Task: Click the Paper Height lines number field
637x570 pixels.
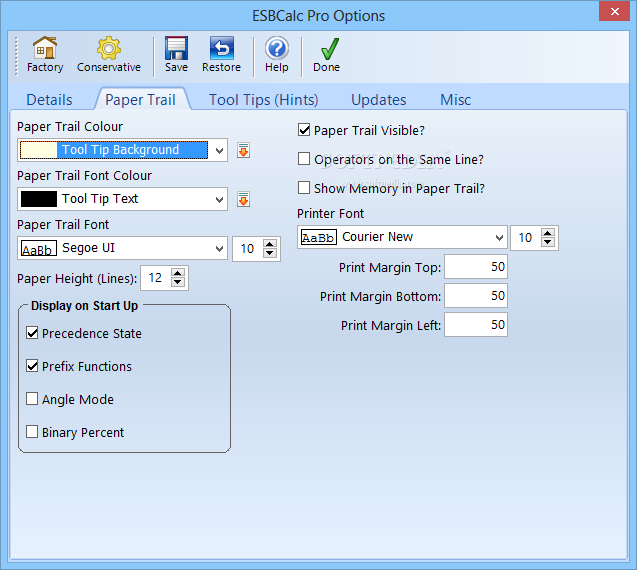Action: point(156,278)
